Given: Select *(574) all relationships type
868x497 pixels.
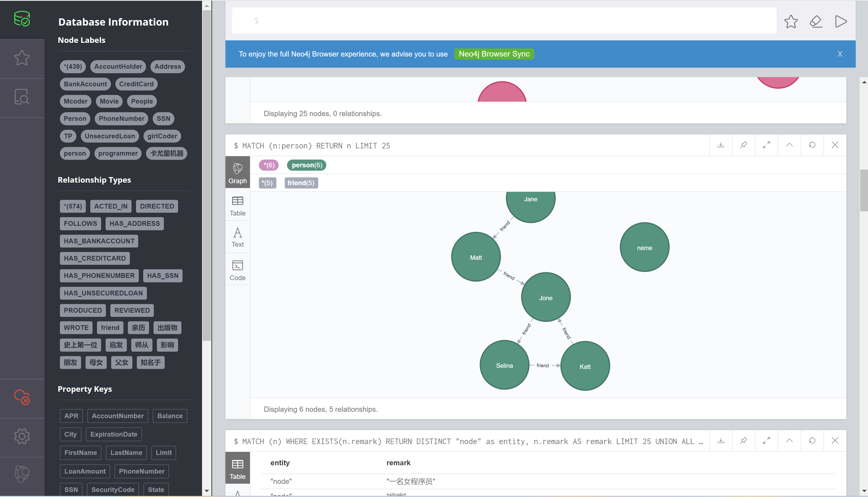Looking at the screenshot, I should point(73,206).
